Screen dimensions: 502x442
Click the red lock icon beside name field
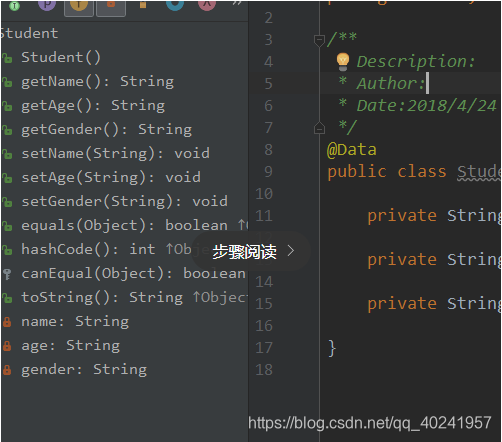pyautogui.click(x=7, y=322)
